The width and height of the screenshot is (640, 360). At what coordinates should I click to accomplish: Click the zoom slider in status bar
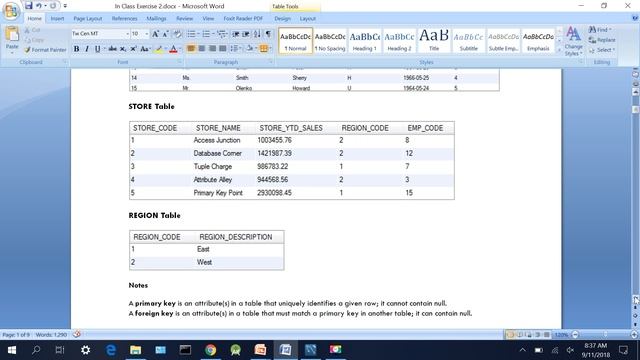tap(605, 335)
